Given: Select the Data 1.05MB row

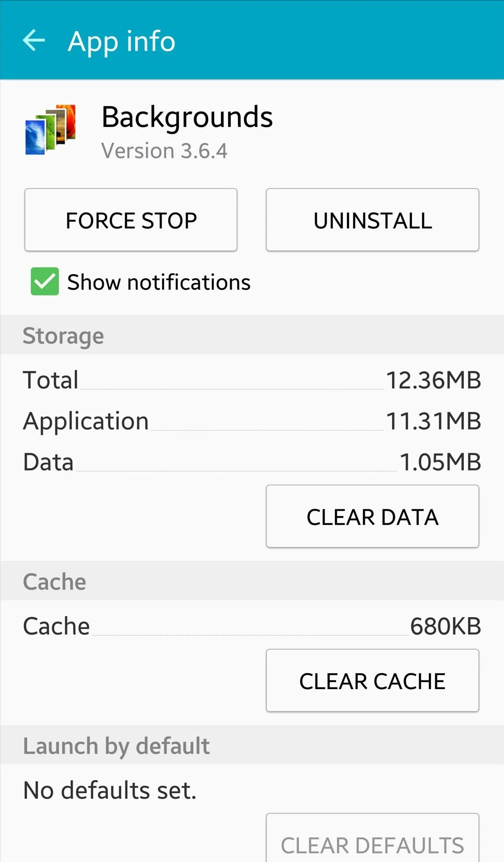Looking at the screenshot, I should point(252,462).
